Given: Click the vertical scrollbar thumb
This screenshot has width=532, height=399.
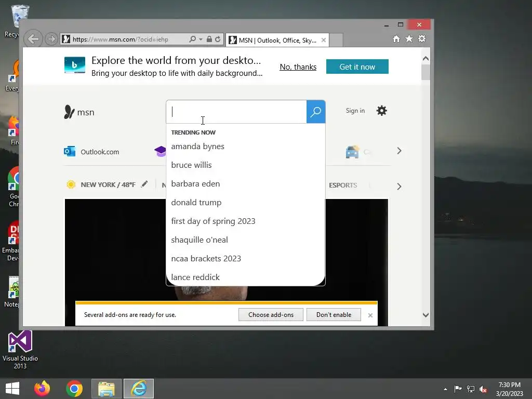Looking at the screenshot, I should point(425,72).
